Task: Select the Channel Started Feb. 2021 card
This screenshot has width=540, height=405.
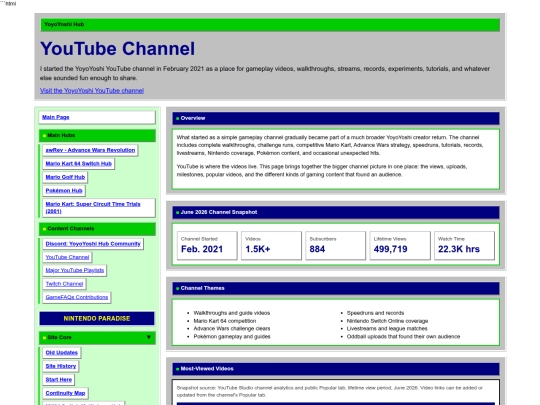Action: tap(207, 245)
